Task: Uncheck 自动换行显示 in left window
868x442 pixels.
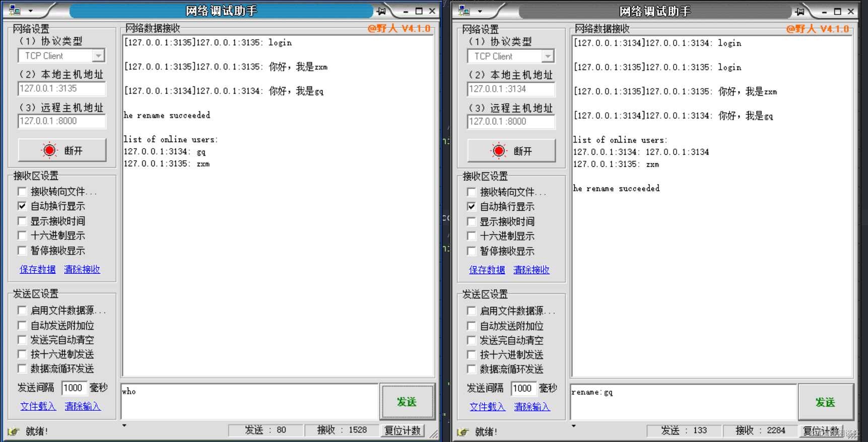Action: 22,206
